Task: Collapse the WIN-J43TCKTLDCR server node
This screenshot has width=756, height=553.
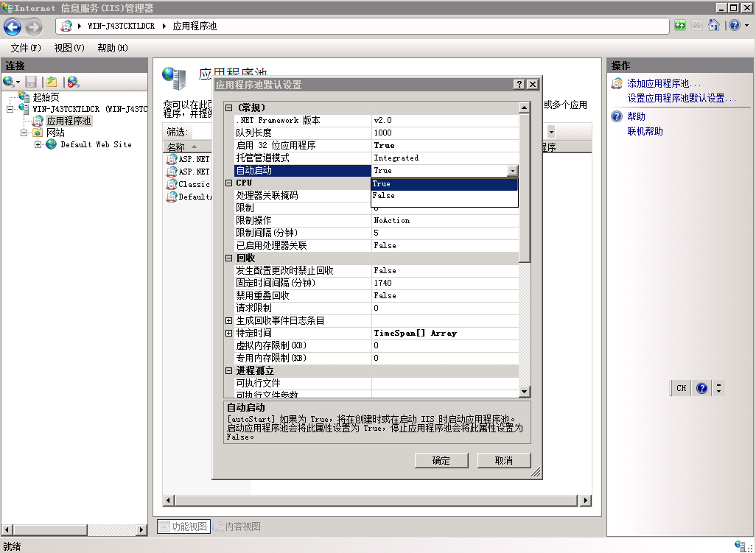Action: coord(10,109)
